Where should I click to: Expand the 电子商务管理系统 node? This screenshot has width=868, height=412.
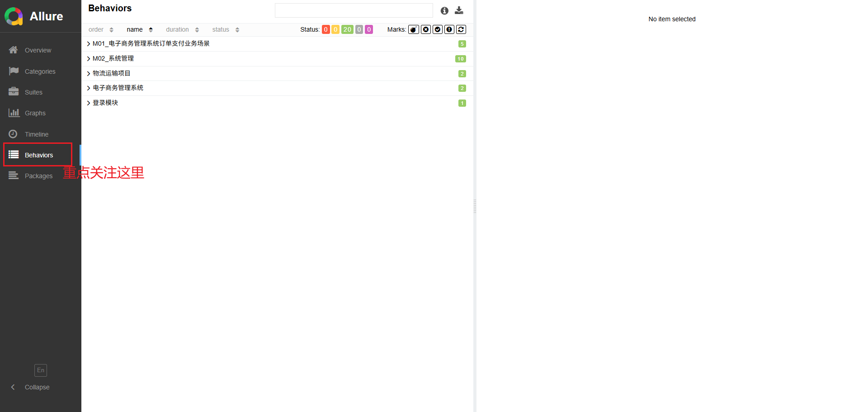tap(89, 88)
